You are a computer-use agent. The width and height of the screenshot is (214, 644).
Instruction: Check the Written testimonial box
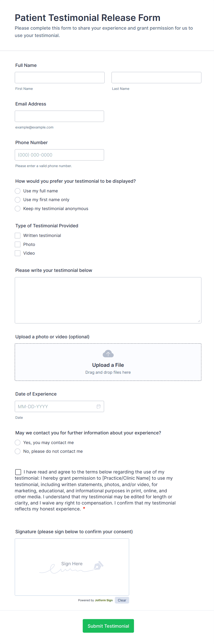17,236
